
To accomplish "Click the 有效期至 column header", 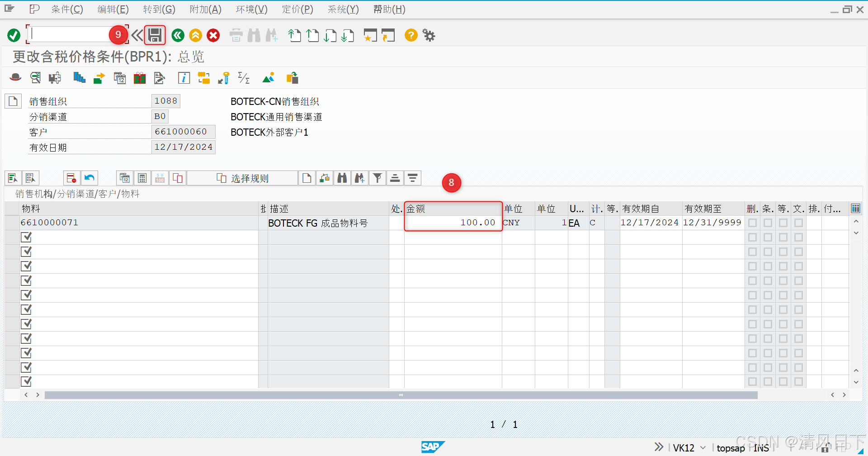I will tap(713, 209).
